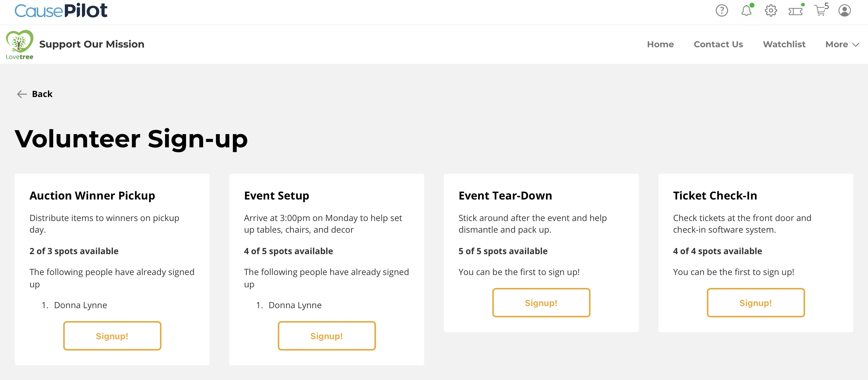Click the back arrow icon
Viewport: 868px width, 380px height.
tap(22, 94)
